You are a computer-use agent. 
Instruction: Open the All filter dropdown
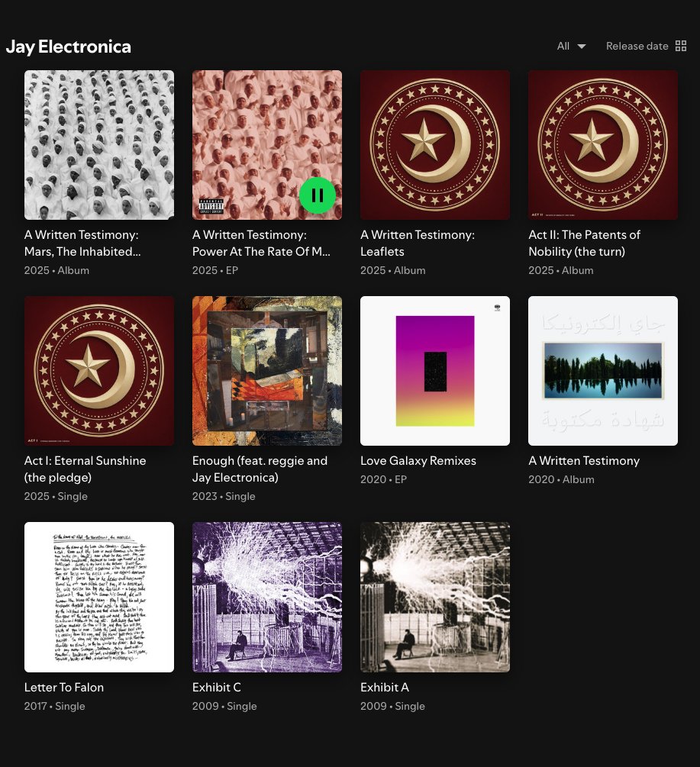coord(571,46)
